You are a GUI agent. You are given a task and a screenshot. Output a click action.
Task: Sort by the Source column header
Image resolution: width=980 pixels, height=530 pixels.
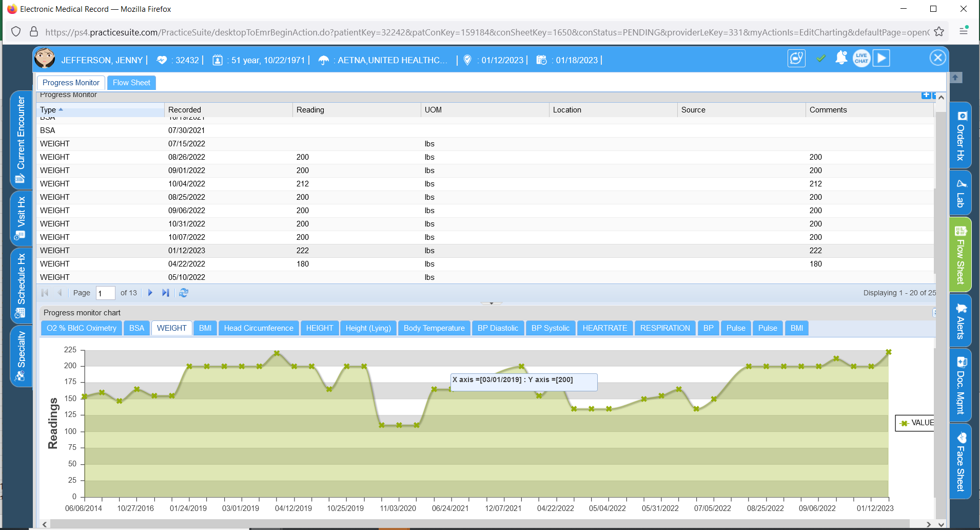pyautogui.click(x=741, y=110)
